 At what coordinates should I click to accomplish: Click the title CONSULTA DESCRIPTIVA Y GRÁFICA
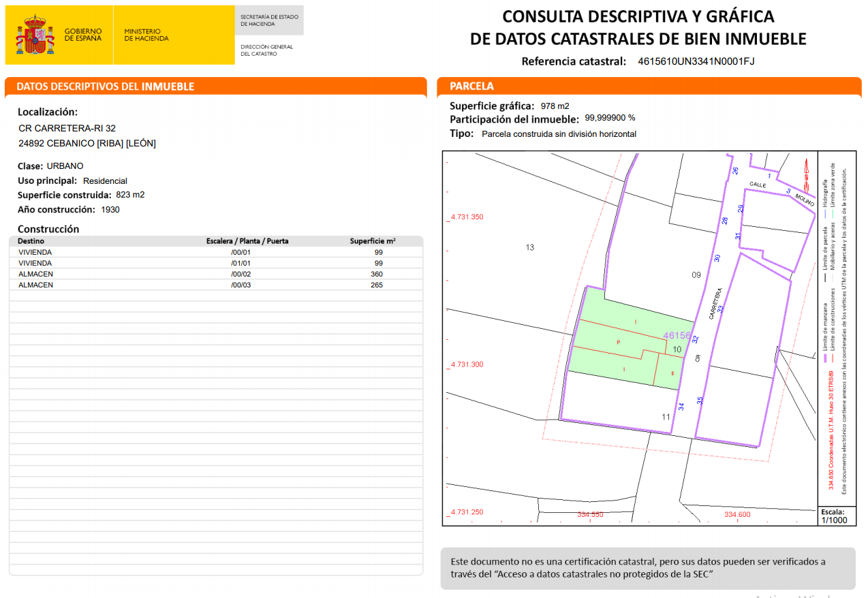click(x=638, y=16)
